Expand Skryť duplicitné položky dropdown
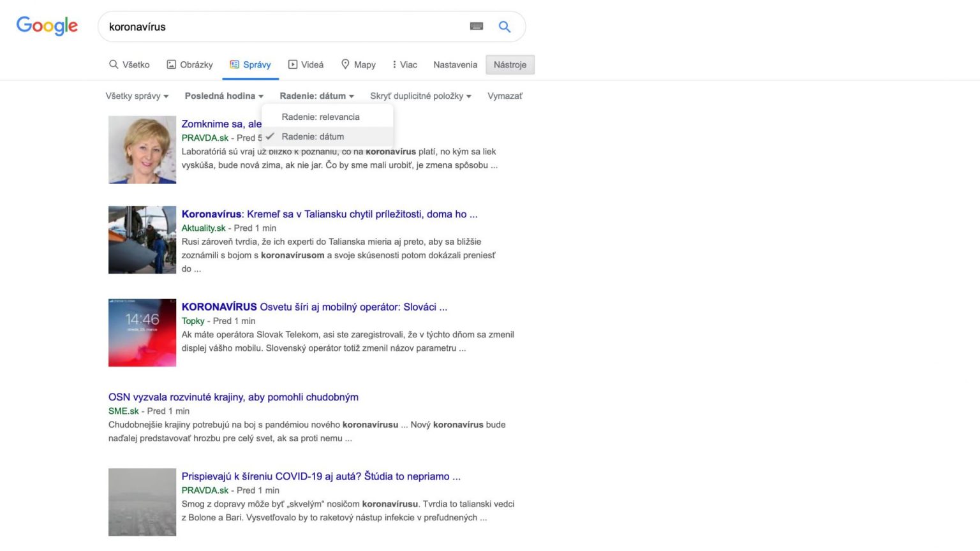Screen dimensions: 980x551 pos(420,96)
